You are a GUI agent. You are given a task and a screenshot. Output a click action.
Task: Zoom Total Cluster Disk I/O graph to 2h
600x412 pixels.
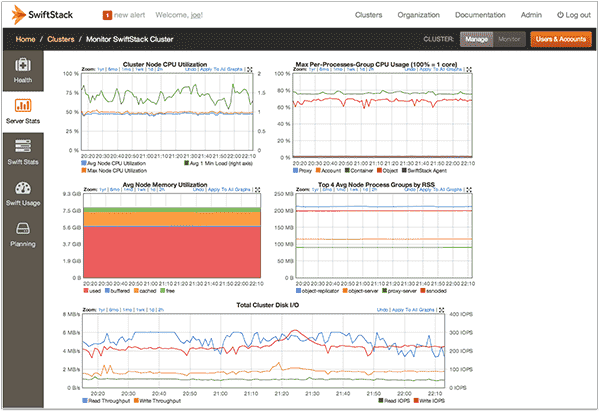pos(161,309)
